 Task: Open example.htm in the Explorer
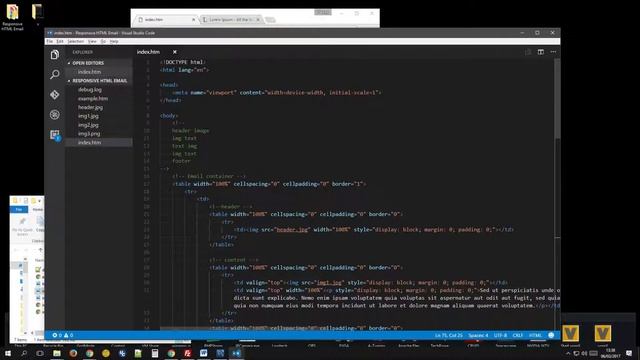(x=93, y=98)
